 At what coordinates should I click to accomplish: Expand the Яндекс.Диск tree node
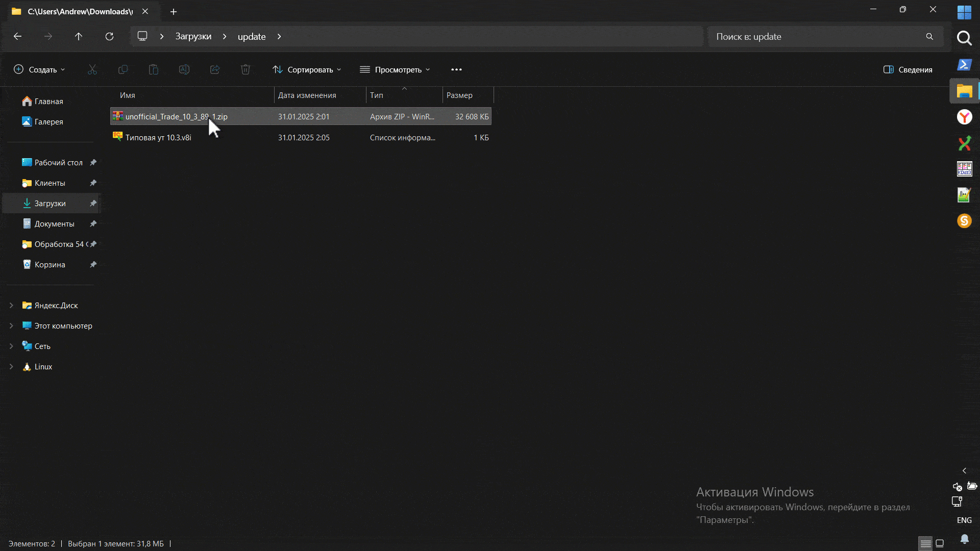coord(11,306)
